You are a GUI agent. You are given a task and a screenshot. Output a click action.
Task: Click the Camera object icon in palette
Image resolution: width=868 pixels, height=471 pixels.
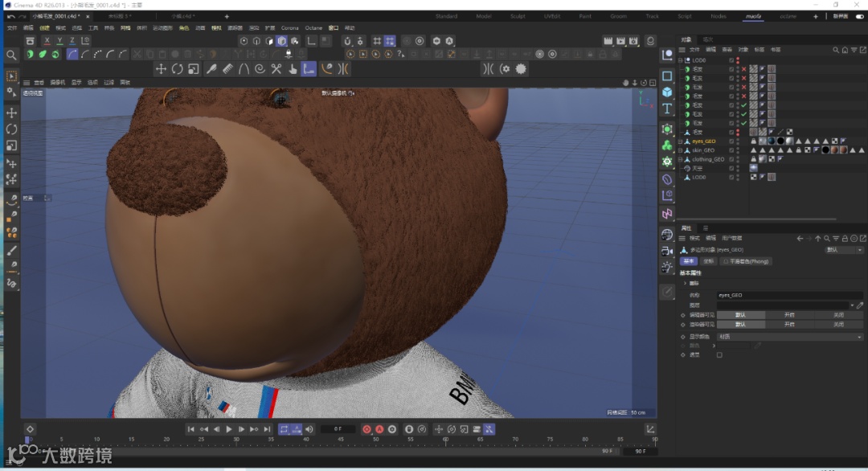pos(667,252)
